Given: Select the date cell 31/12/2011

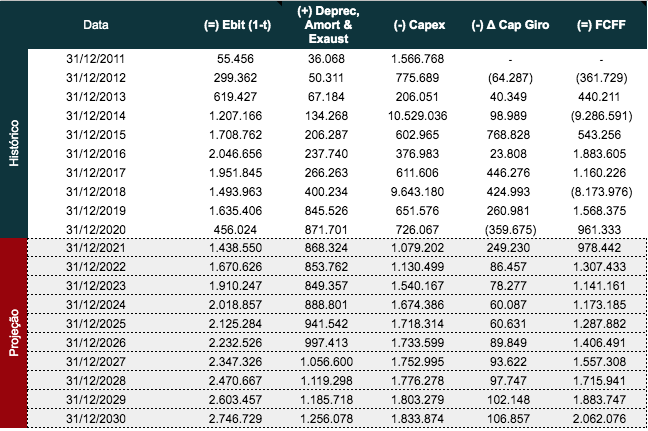Looking at the screenshot, I should (x=96, y=57).
